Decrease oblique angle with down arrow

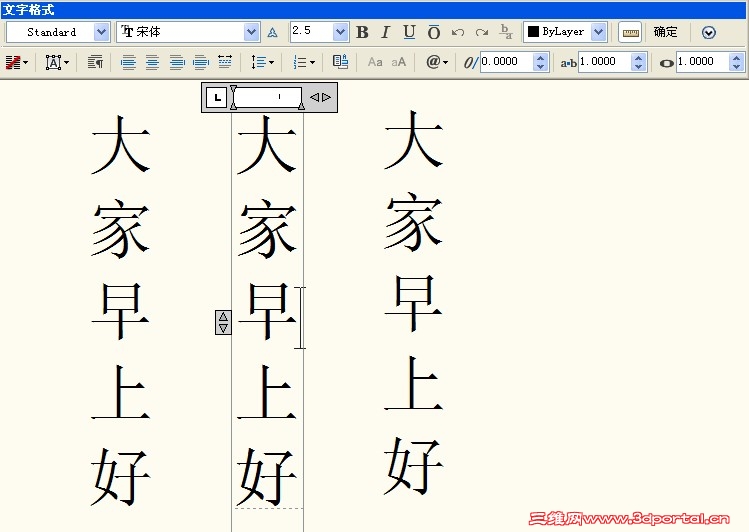pos(541,67)
